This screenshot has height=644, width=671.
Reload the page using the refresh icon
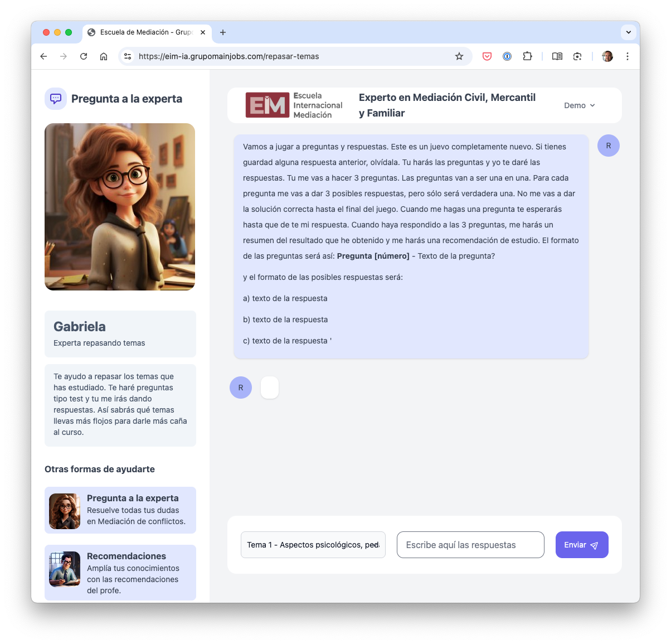click(x=84, y=56)
